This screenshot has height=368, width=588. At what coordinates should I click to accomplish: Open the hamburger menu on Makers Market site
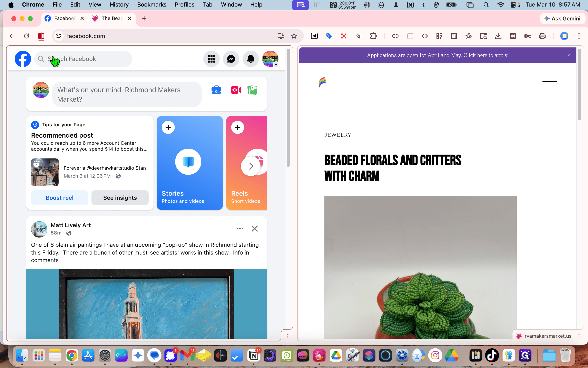549,84
